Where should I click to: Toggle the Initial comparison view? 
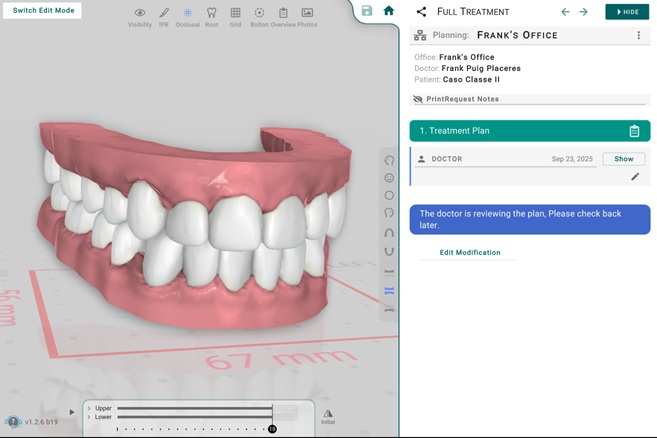point(328,417)
